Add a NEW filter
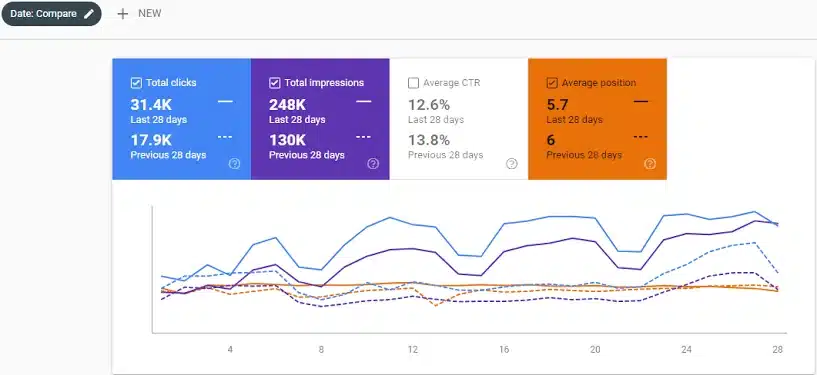The image size is (817, 375). click(x=139, y=14)
